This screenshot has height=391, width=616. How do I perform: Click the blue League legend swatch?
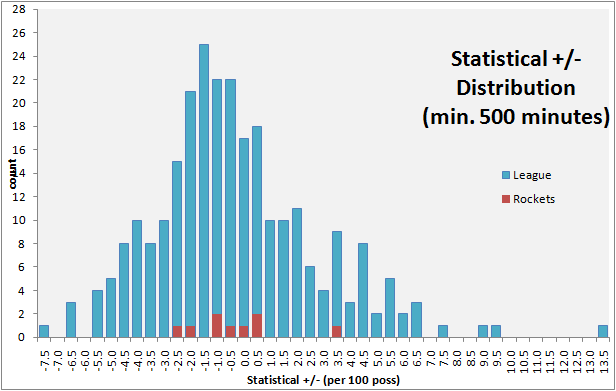[506, 175]
